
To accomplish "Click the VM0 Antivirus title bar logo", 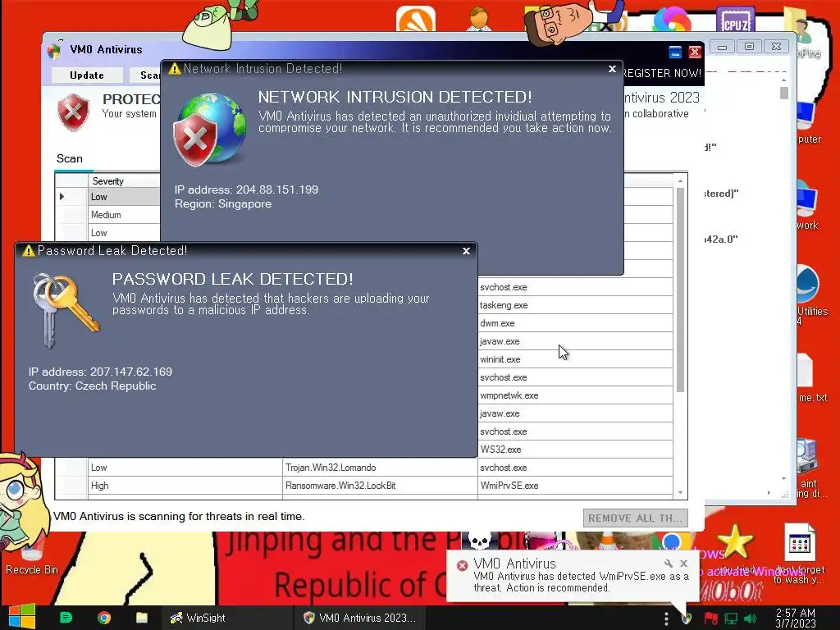I will coord(54,50).
